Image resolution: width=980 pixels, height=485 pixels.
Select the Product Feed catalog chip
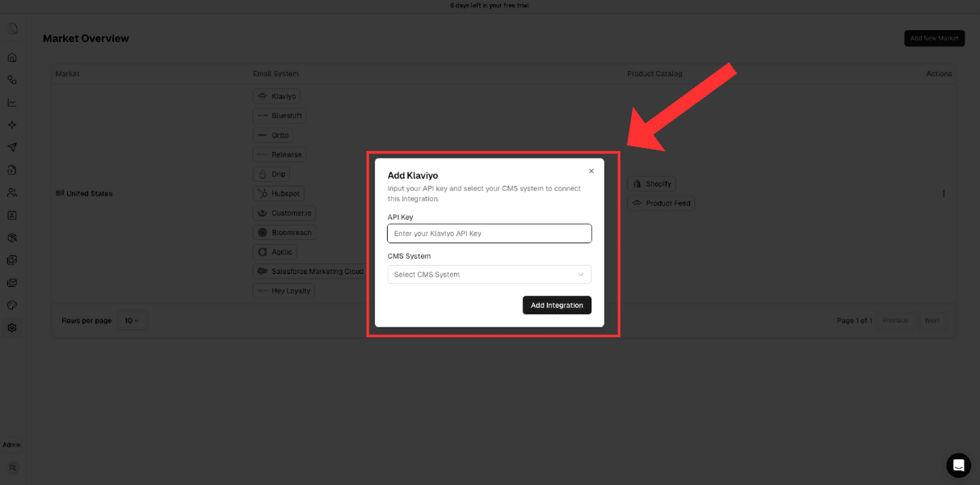[x=661, y=203]
